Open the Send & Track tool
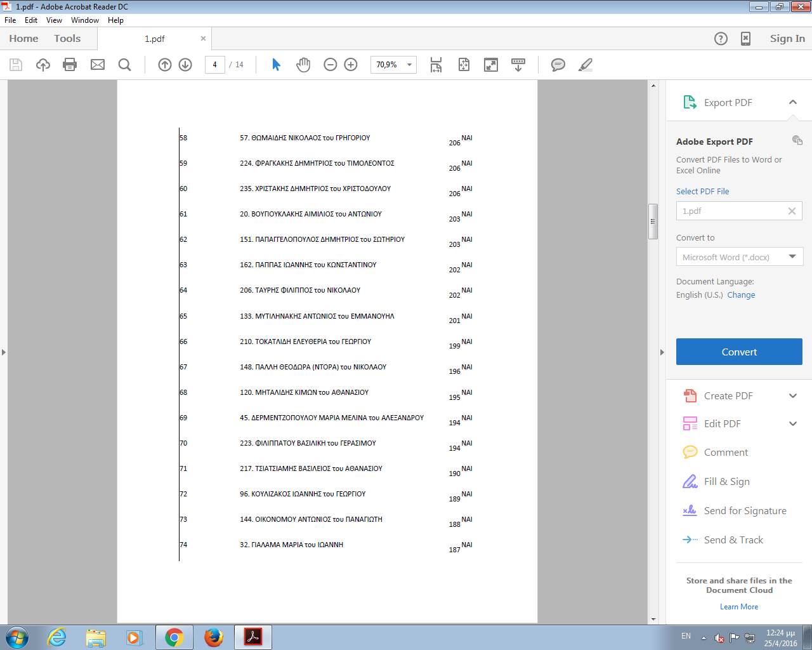Screen dimensions: 812x650 (x=723, y=540)
